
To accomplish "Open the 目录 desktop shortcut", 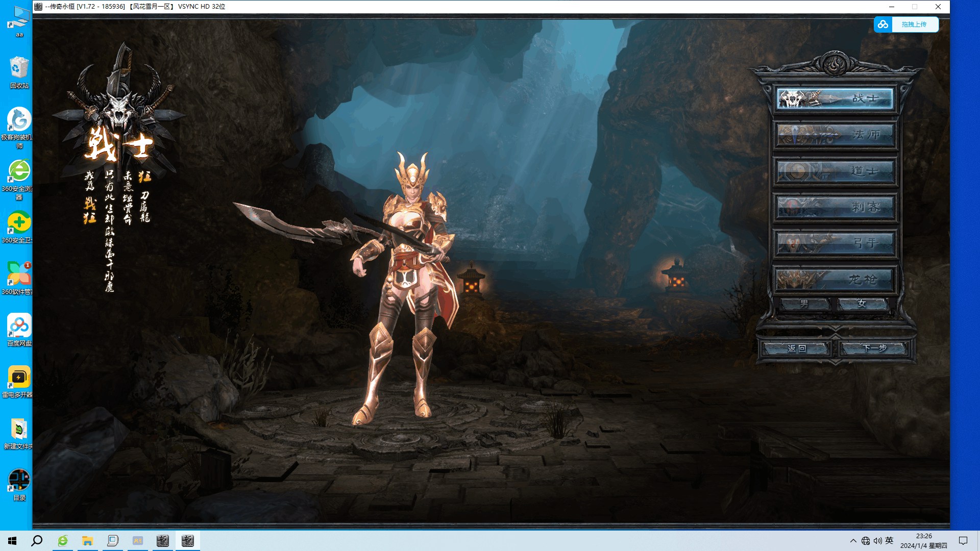I will click(19, 485).
